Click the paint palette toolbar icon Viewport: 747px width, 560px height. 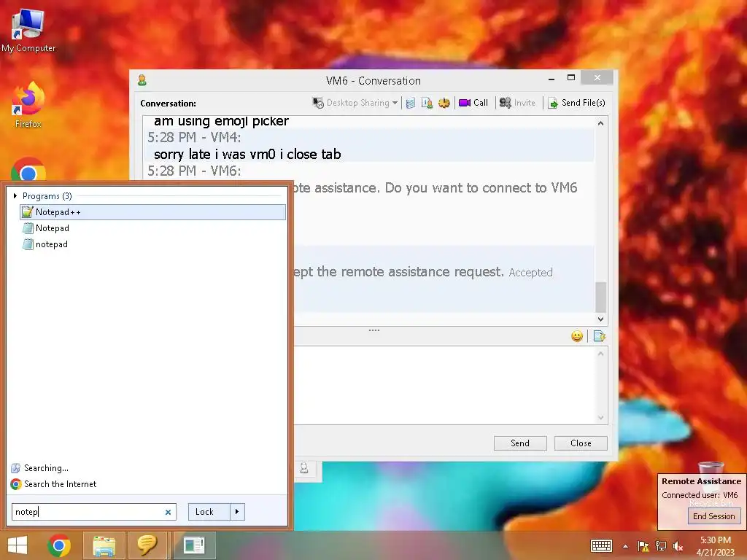444,103
